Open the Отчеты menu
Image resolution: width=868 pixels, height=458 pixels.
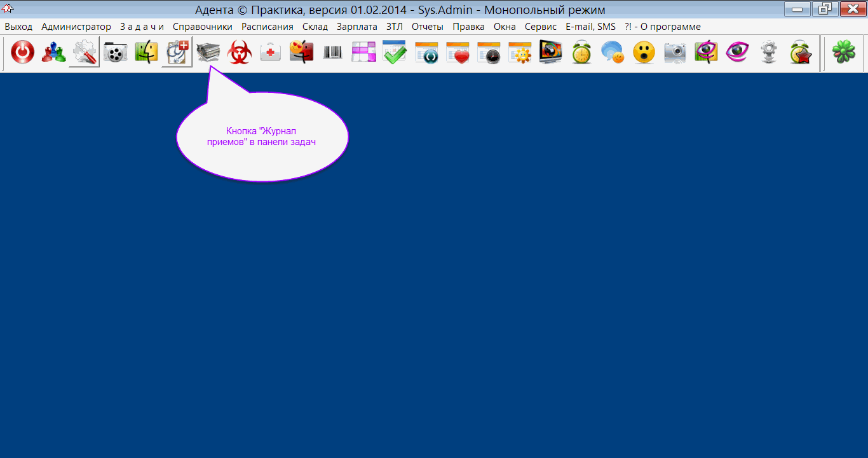(x=427, y=27)
